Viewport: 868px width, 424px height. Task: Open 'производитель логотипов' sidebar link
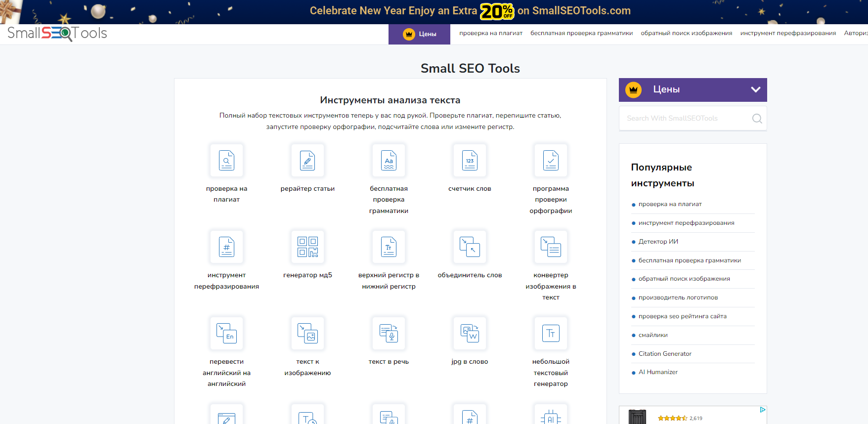pyautogui.click(x=678, y=297)
